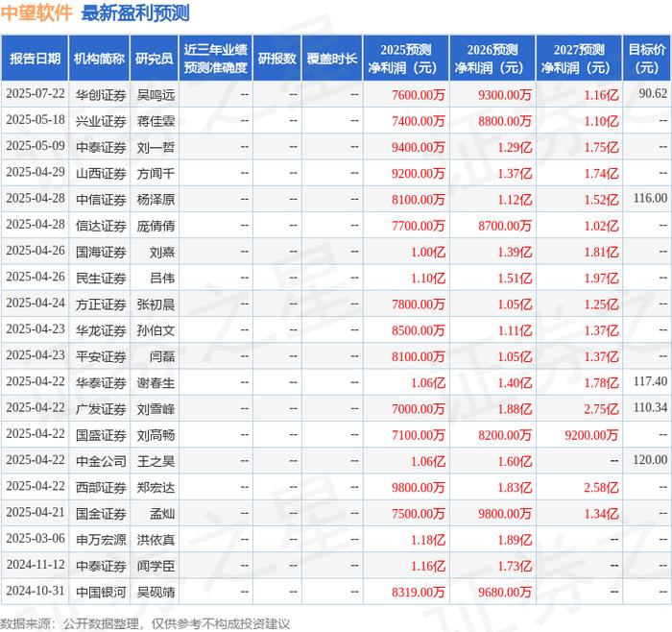Click analyst name 孟灿
The width and height of the screenshot is (672, 632).
coord(162,514)
